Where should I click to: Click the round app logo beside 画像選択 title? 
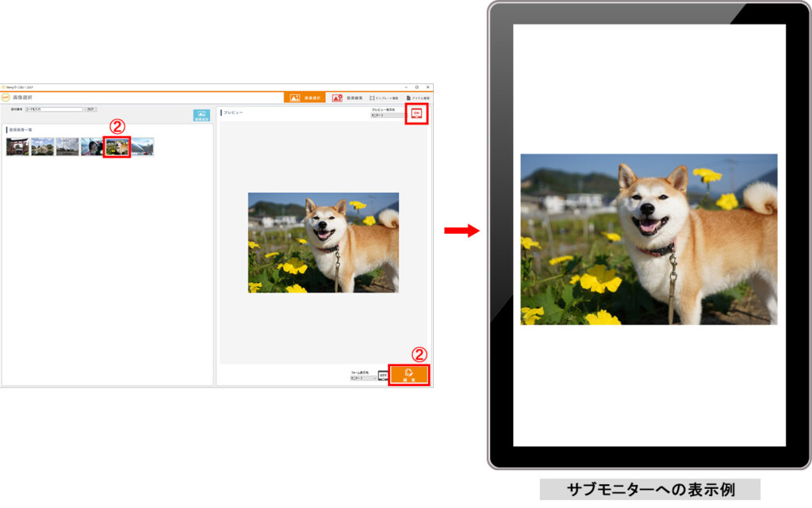coord(6,97)
